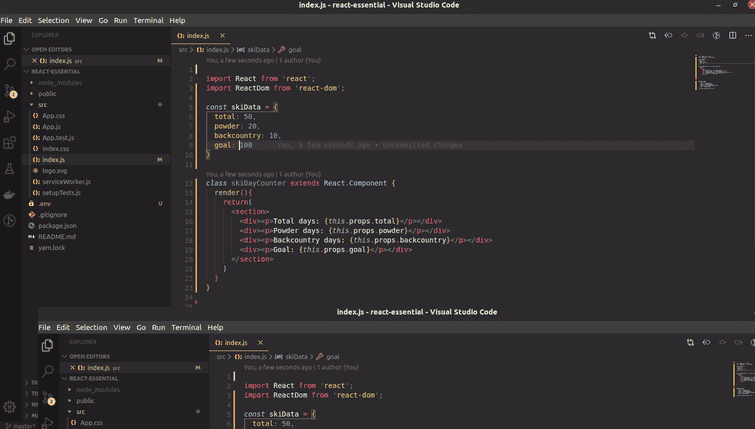Viewport: 755px width, 429px height.
Task: Click src breadcrumb in top window
Action: (183, 50)
